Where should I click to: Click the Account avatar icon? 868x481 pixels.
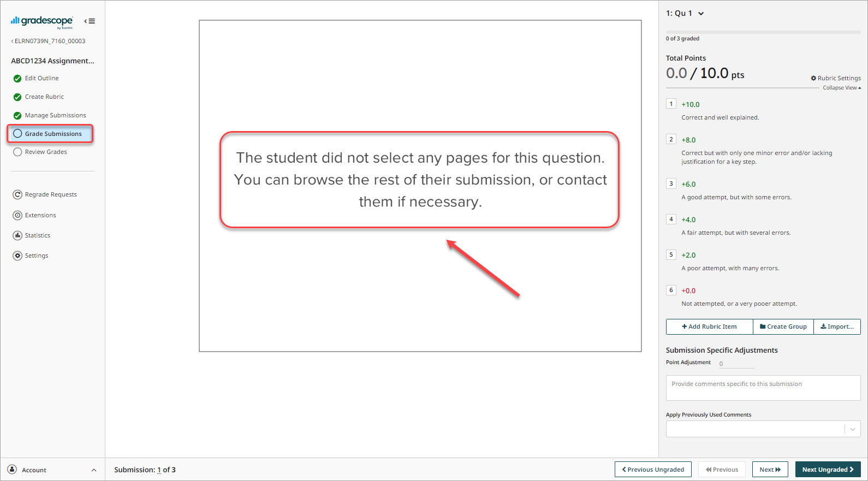tap(12, 470)
